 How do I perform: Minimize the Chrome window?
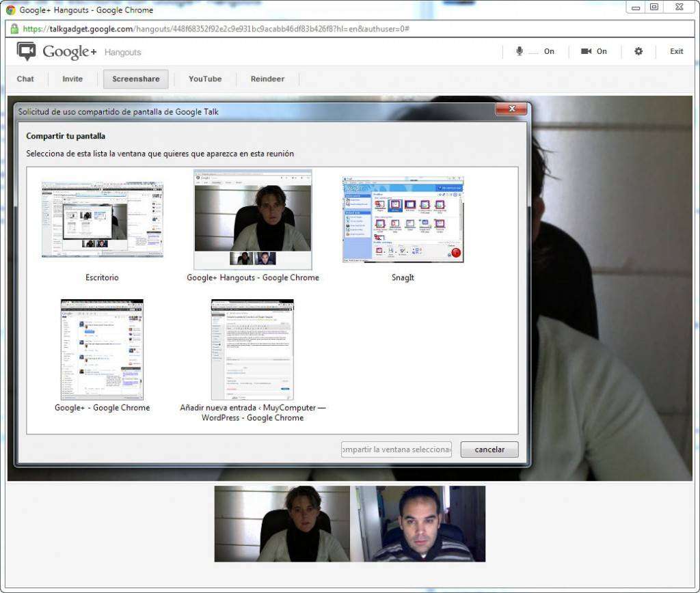point(636,7)
